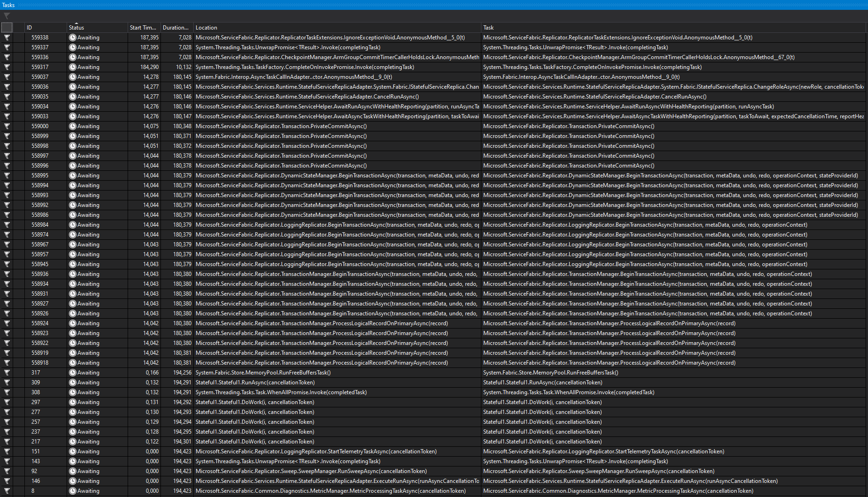Screen dimensions: 868x497
Task: Click Awaiting clock icon for task 8
Action: tap(73, 491)
